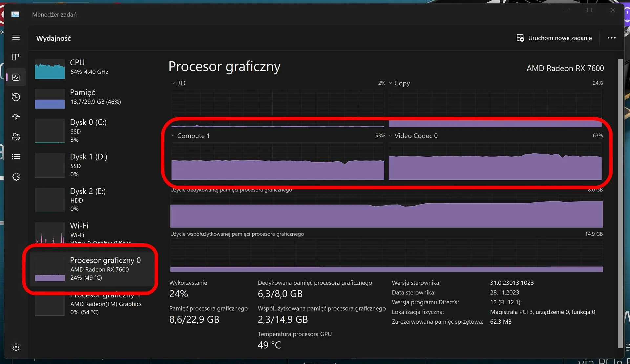The width and height of the screenshot is (630, 364).
Task: Open the Services puzzle icon
Action: pos(16,177)
